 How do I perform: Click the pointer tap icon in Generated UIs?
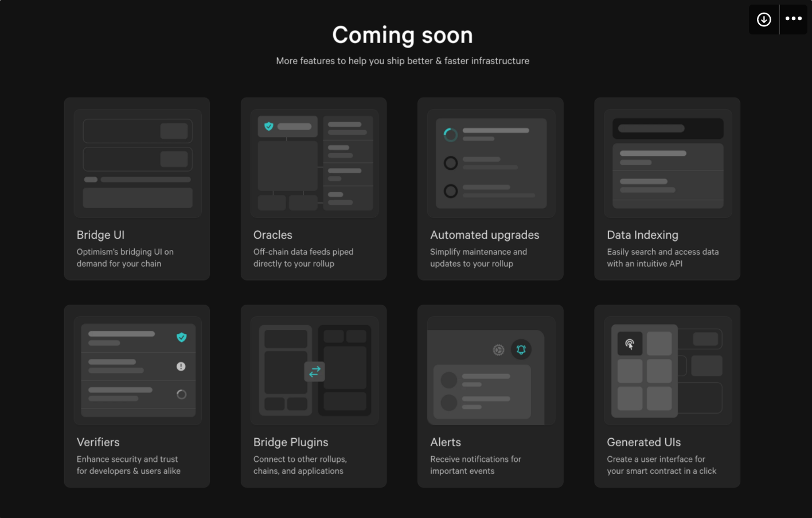pos(630,344)
